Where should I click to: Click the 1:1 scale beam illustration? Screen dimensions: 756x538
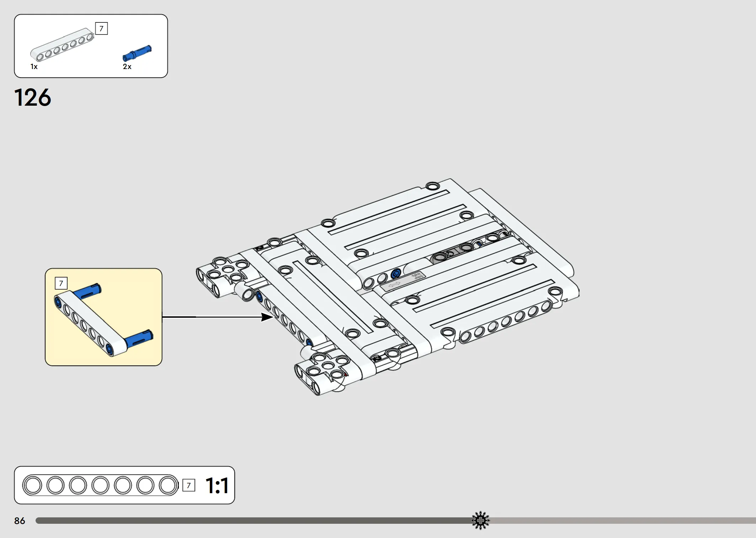coord(100,485)
